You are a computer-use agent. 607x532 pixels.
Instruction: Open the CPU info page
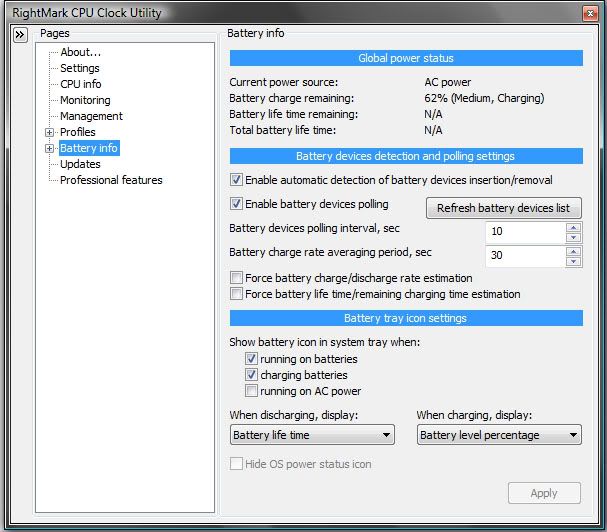point(81,84)
